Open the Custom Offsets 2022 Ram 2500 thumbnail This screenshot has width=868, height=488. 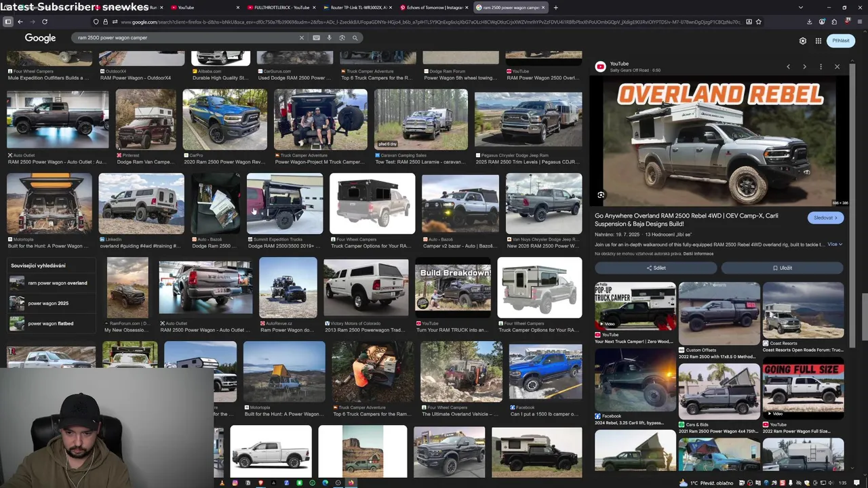click(x=719, y=314)
